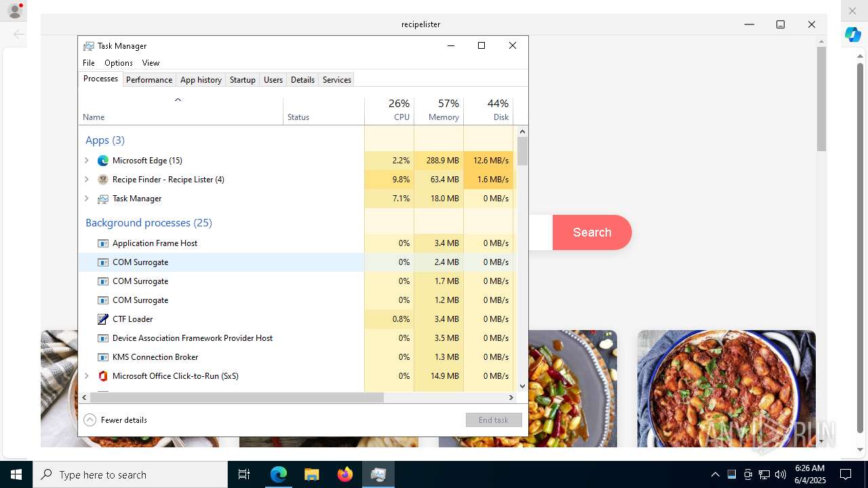Sort by the CPU column header
868x488 pixels.
click(x=389, y=110)
